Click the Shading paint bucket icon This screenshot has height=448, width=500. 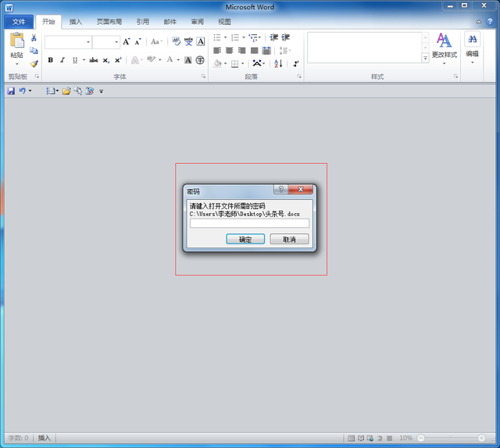(x=217, y=63)
